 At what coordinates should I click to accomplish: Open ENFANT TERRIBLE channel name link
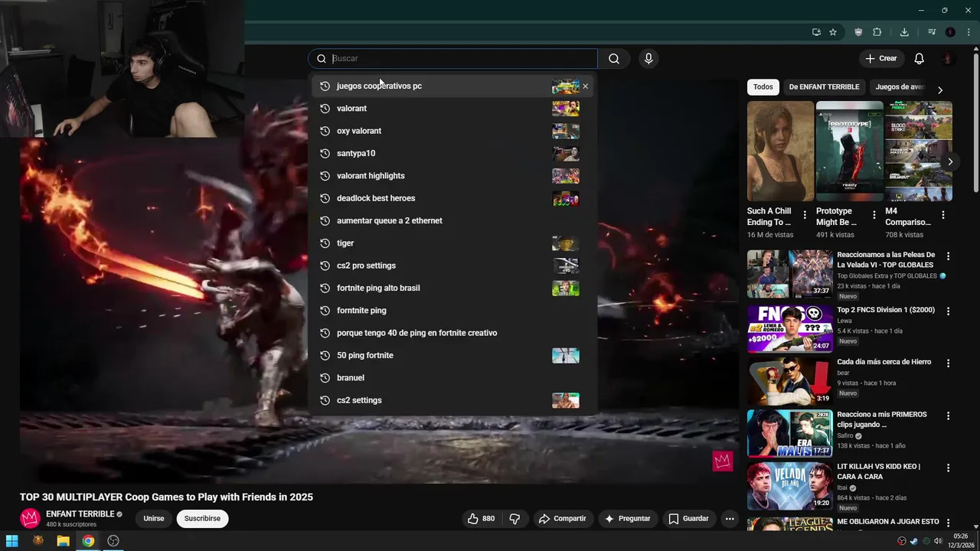[x=80, y=514]
